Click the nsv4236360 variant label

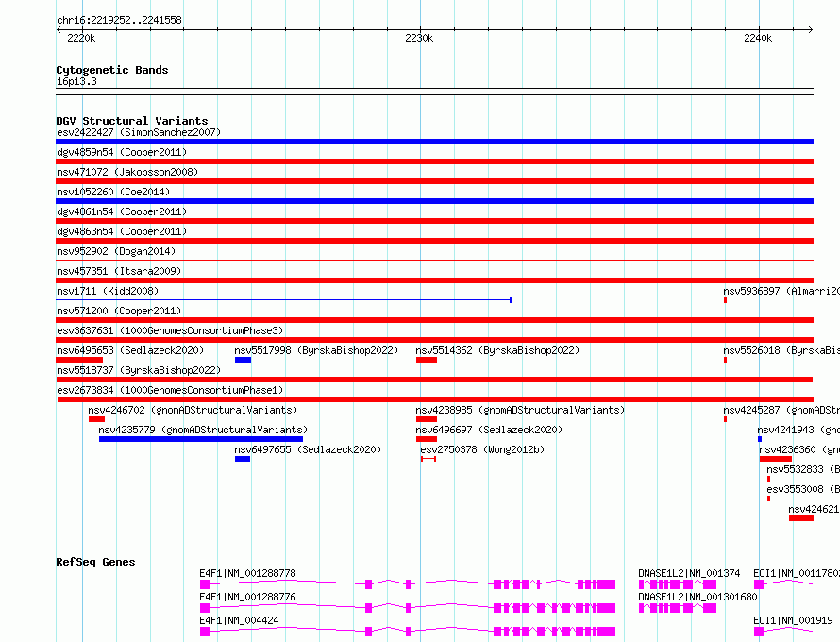click(799, 449)
